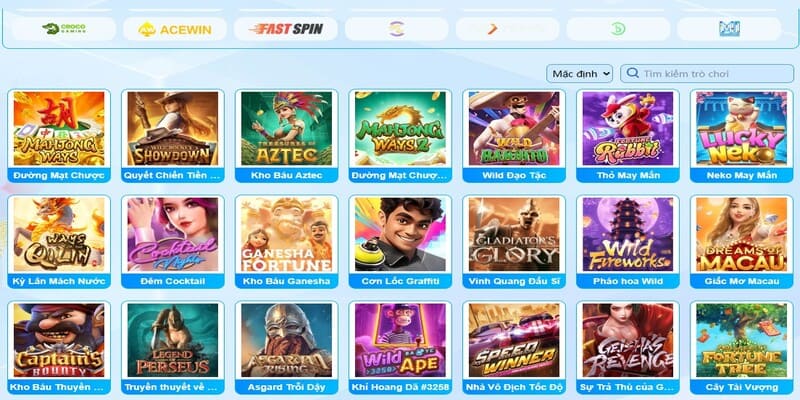The width and height of the screenshot is (800, 400).
Task: Open the Mahjong Ways game thumbnail
Action: (59, 129)
